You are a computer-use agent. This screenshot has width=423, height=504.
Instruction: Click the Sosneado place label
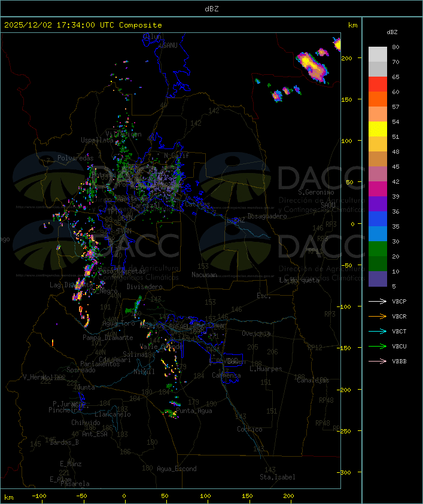coord(81,371)
